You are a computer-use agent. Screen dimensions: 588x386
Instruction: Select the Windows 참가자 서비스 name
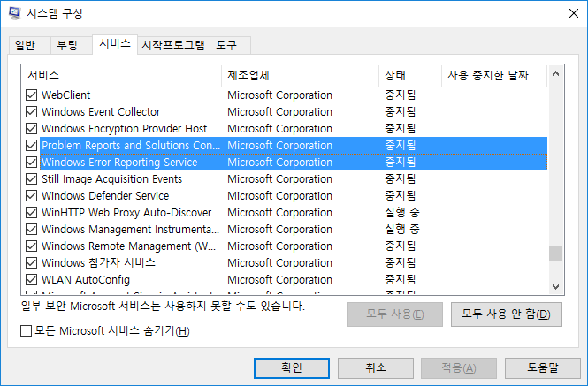(x=98, y=262)
